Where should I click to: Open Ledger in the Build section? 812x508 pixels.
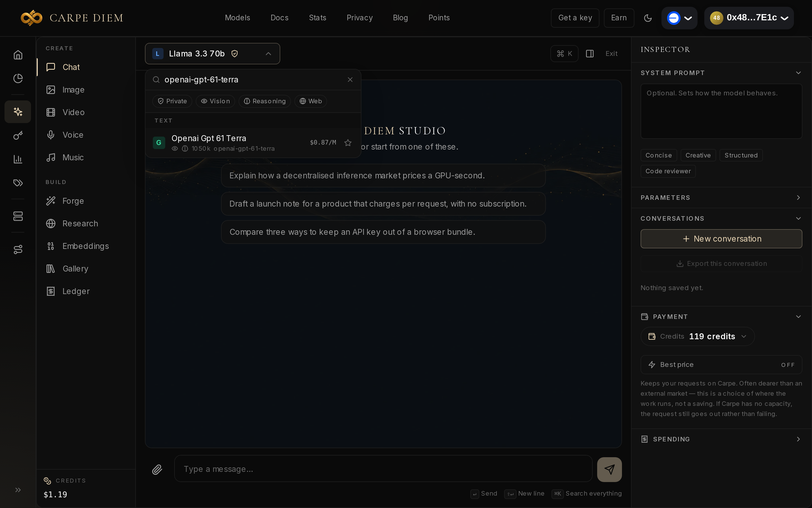tap(86, 291)
